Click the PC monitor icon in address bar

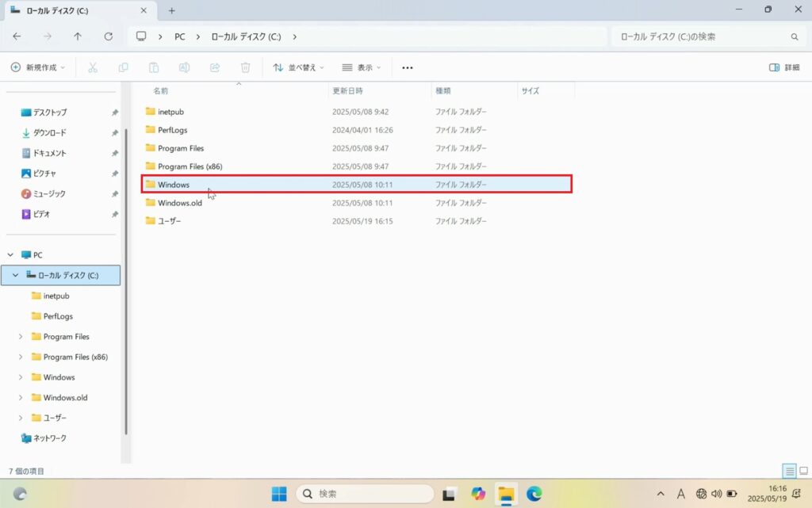tap(141, 36)
